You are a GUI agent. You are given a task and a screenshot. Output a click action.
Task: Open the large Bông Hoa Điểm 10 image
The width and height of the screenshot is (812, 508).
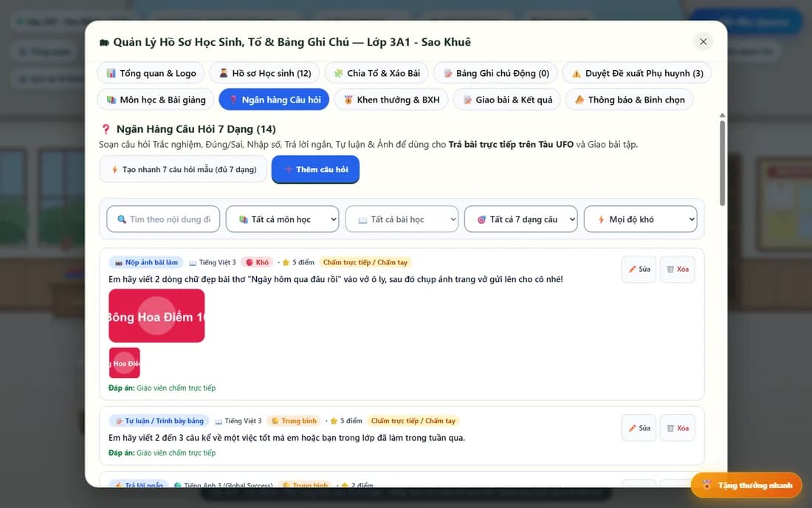[156, 315]
